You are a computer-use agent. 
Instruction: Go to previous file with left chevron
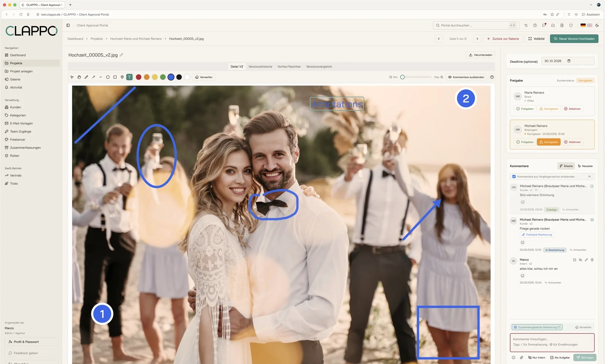click(x=439, y=39)
